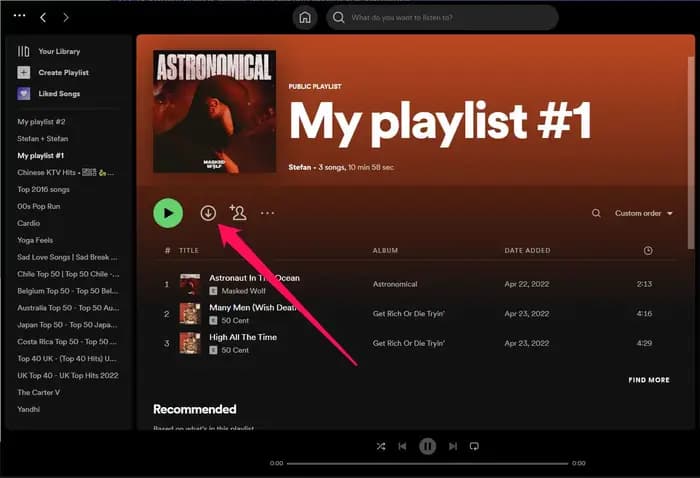This screenshot has width=700, height=478.
Task: Open playlist more options ellipsis
Action: (267, 213)
